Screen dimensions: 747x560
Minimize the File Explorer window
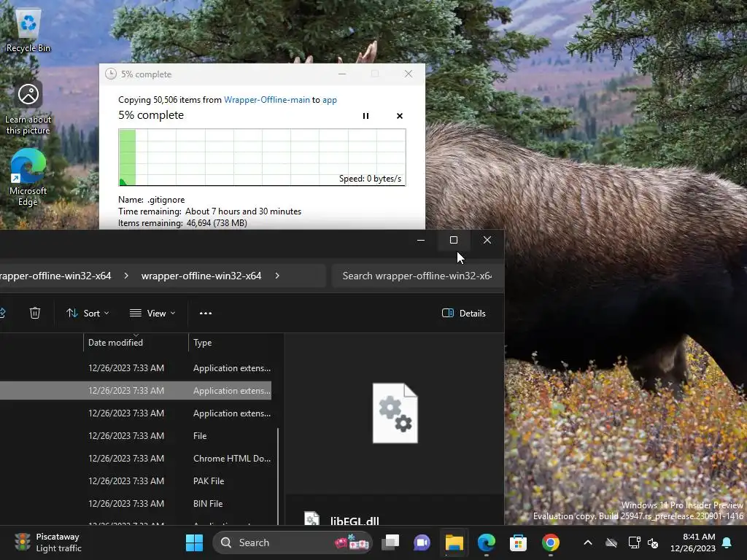[x=421, y=240]
